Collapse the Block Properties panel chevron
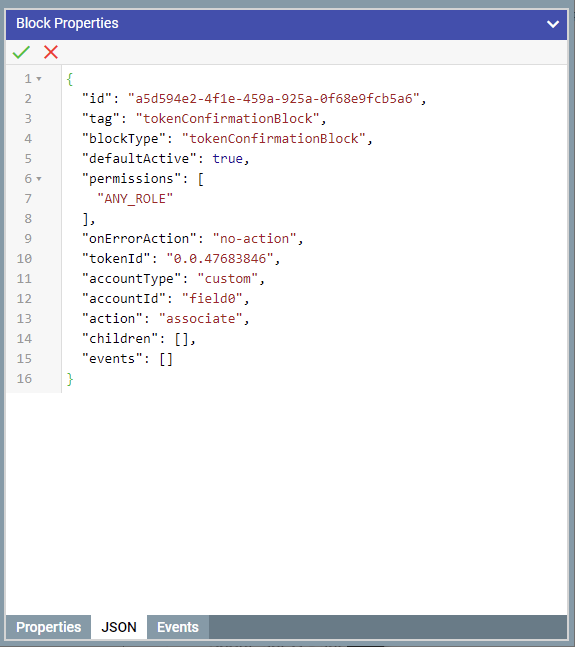Screen dimensions: 575x647 (553, 24)
